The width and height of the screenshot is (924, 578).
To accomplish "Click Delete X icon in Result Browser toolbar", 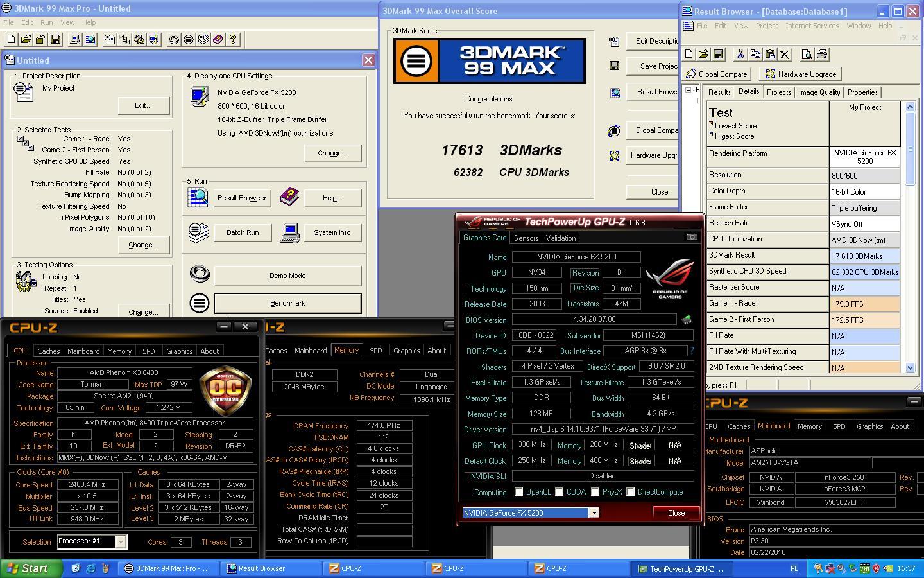I will [785, 54].
